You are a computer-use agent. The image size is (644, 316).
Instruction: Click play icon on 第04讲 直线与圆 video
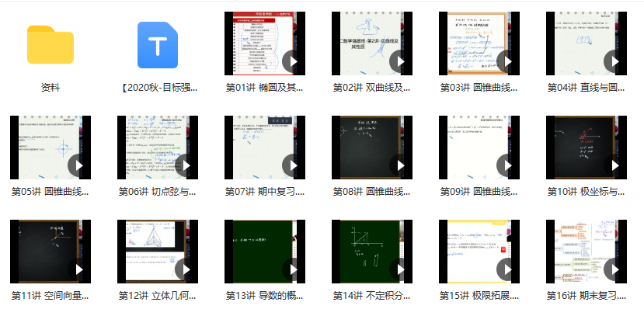613,61
